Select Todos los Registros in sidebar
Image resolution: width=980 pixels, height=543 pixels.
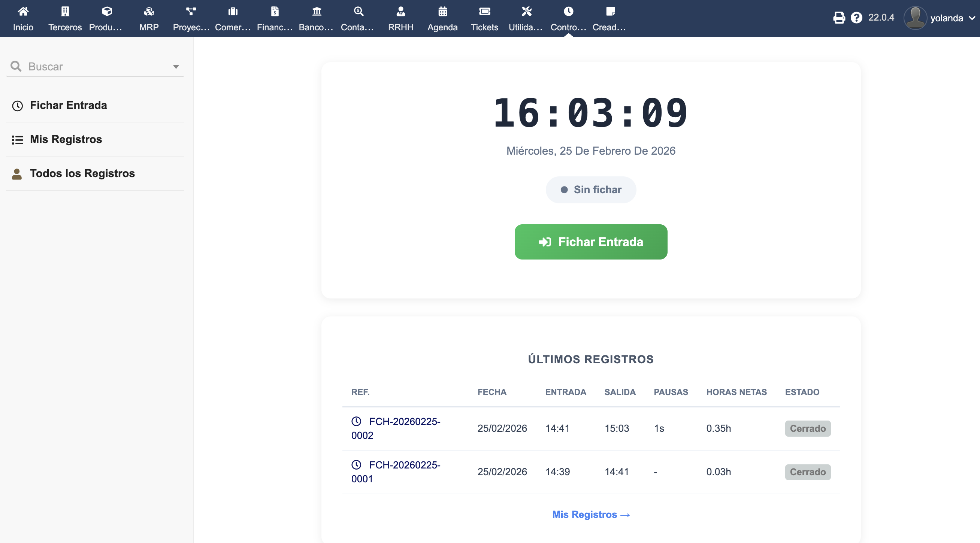click(82, 173)
